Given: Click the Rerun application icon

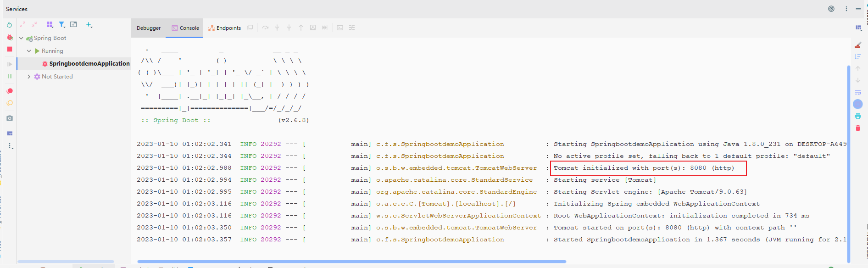Looking at the screenshot, I should coord(9,25).
